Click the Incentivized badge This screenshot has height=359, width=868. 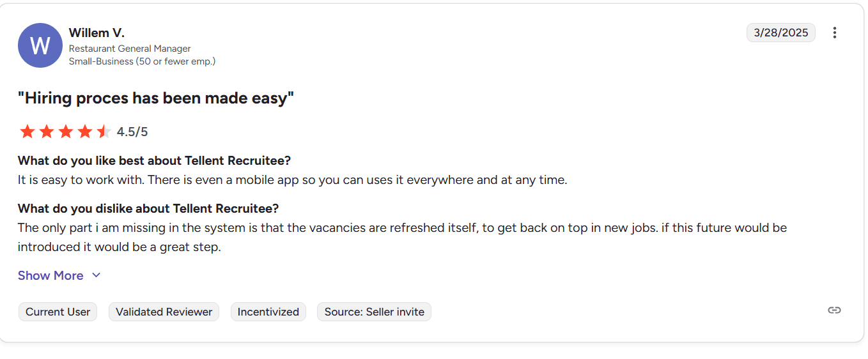tap(268, 312)
